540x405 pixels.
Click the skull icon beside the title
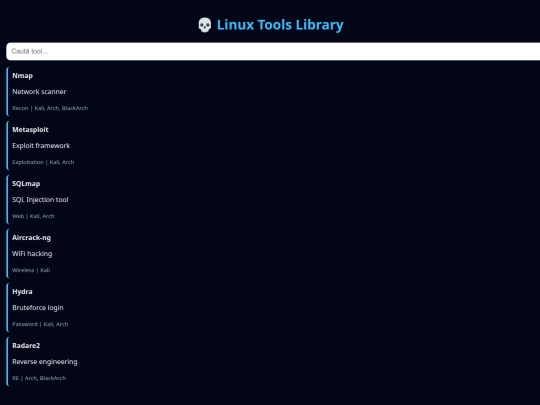pyautogui.click(x=205, y=25)
